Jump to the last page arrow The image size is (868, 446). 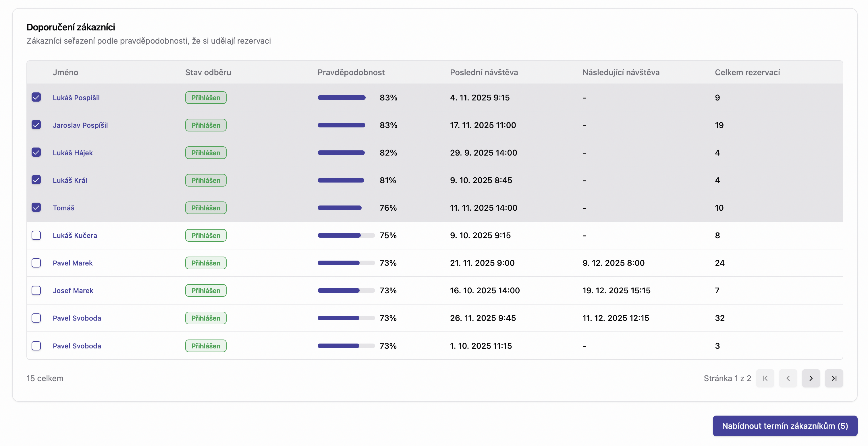(834, 378)
